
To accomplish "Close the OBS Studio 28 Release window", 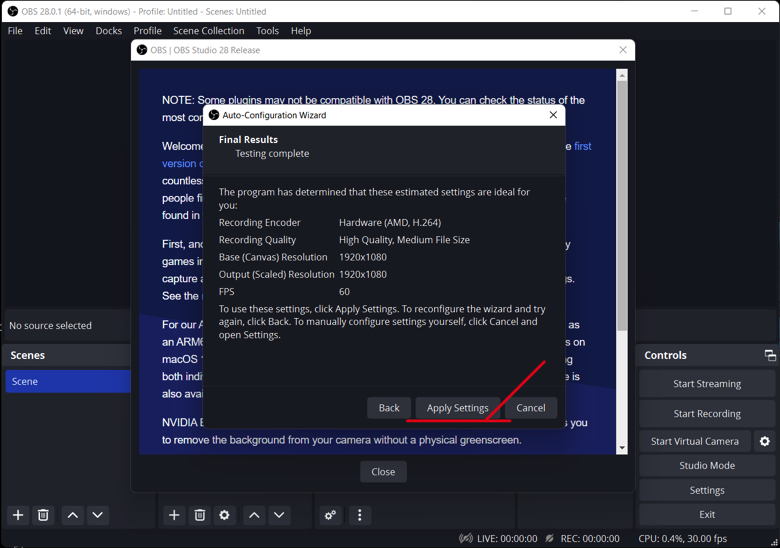I will pos(623,50).
